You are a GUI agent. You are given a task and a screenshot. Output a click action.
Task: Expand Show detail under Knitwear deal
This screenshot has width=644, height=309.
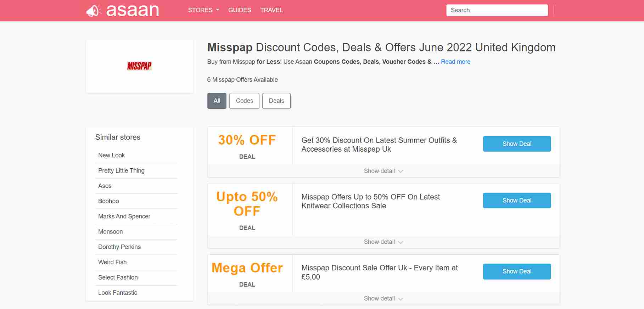[x=383, y=242]
